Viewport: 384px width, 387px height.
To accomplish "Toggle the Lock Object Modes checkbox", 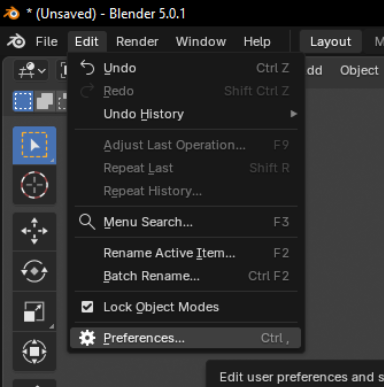I will pyautogui.click(x=87, y=307).
